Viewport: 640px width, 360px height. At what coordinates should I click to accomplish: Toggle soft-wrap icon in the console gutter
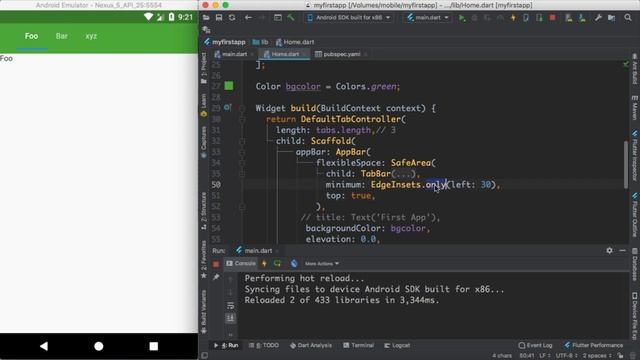(x=231, y=305)
